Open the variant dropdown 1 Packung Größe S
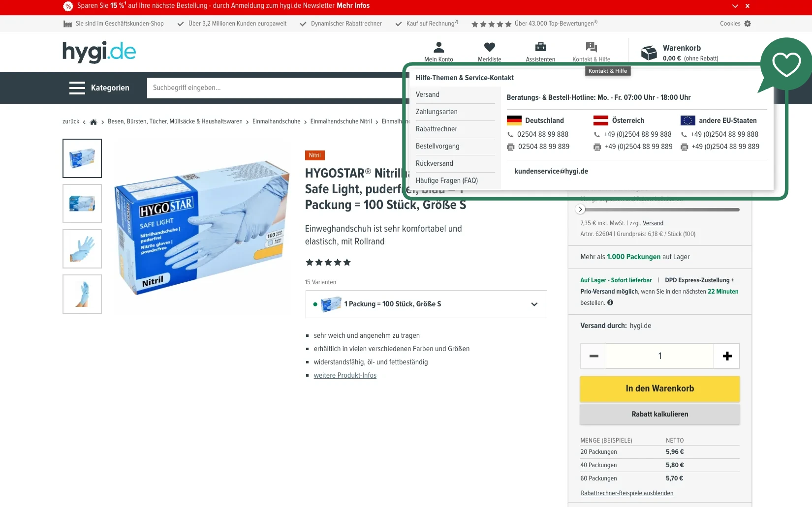Screen dimensions: 812x507 tap(426, 304)
